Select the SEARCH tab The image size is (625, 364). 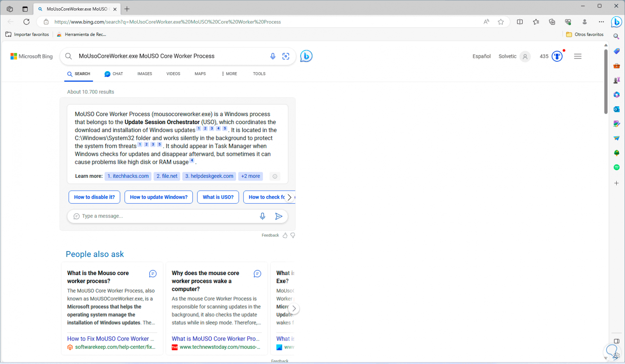[x=79, y=74]
